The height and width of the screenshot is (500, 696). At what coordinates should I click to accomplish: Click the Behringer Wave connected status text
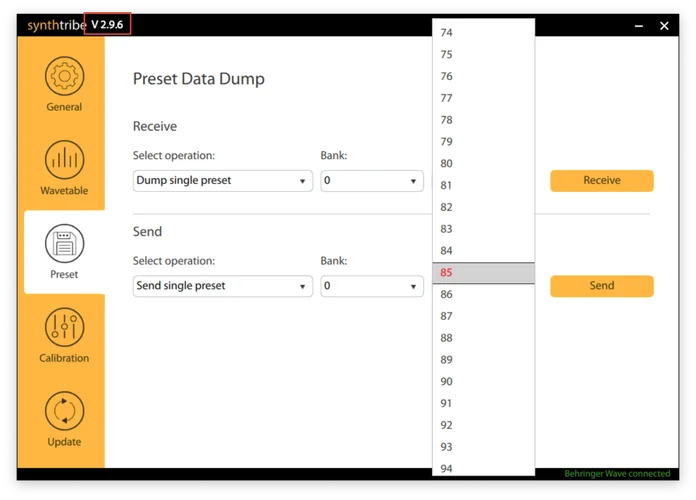(617, 474)
